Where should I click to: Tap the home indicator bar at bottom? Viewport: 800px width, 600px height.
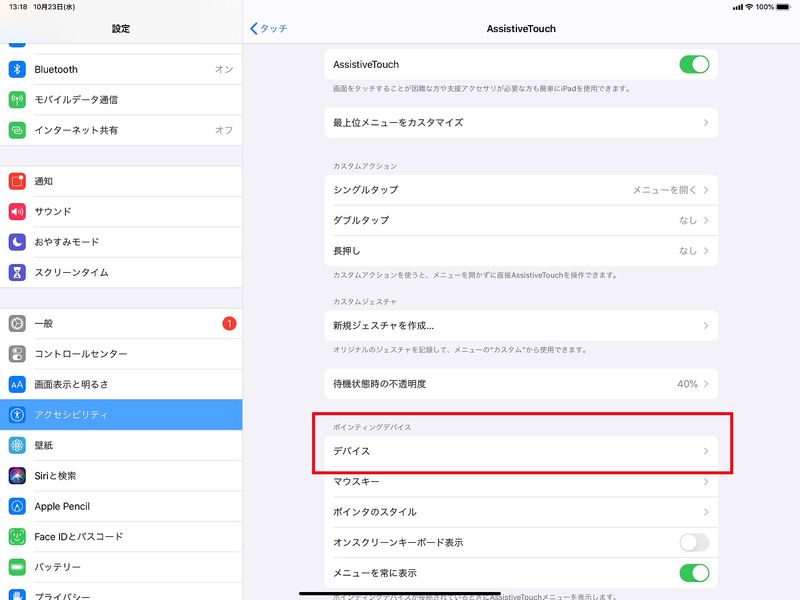pos(399,593)
